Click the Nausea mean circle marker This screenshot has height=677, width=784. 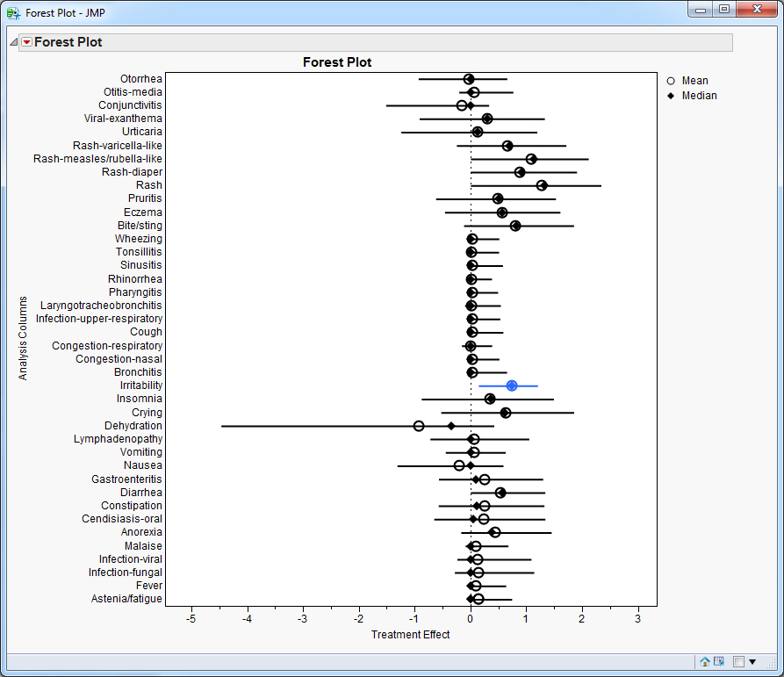pyautogui.click(x=459, y=465)
